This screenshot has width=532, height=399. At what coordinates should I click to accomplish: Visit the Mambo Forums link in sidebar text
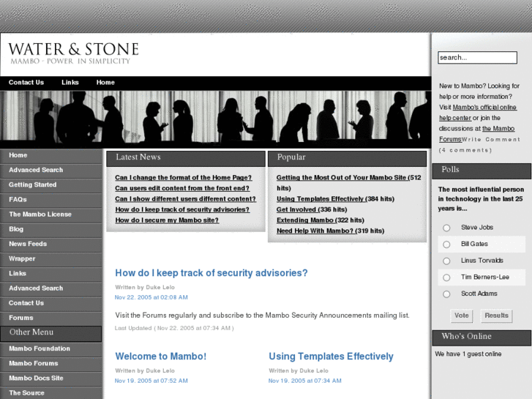(x=498, y=129)
